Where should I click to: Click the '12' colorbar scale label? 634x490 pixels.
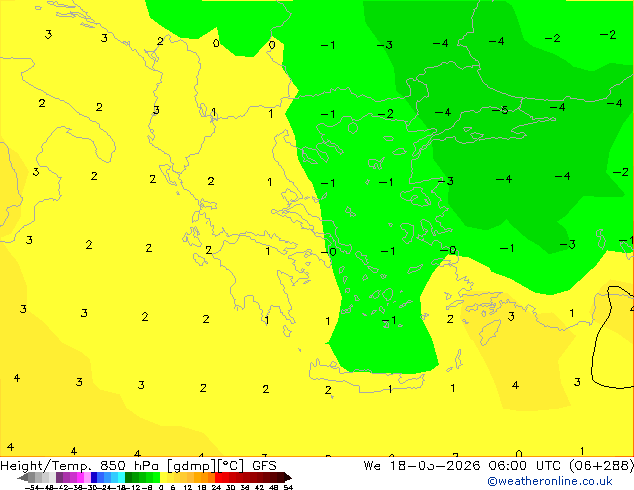(x=188, y=487)
